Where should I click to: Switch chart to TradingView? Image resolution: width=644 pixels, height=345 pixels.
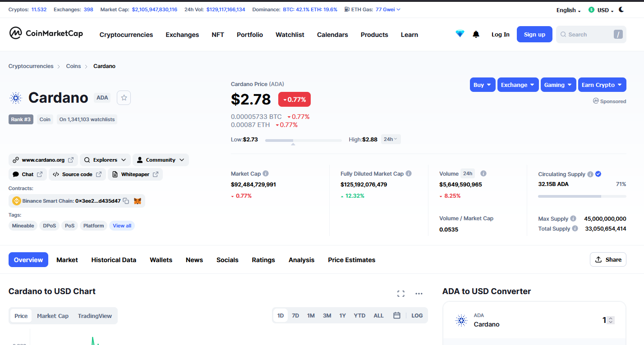point(95,316)
